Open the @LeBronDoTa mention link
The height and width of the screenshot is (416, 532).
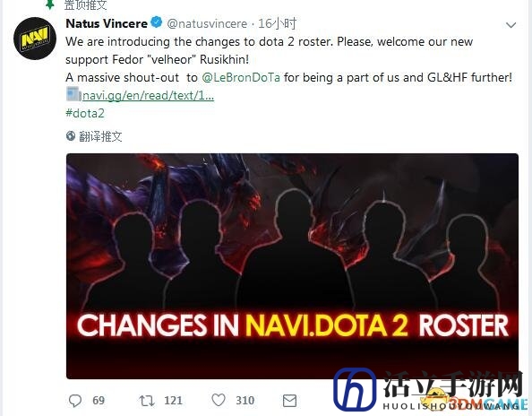tap(241, 77)
